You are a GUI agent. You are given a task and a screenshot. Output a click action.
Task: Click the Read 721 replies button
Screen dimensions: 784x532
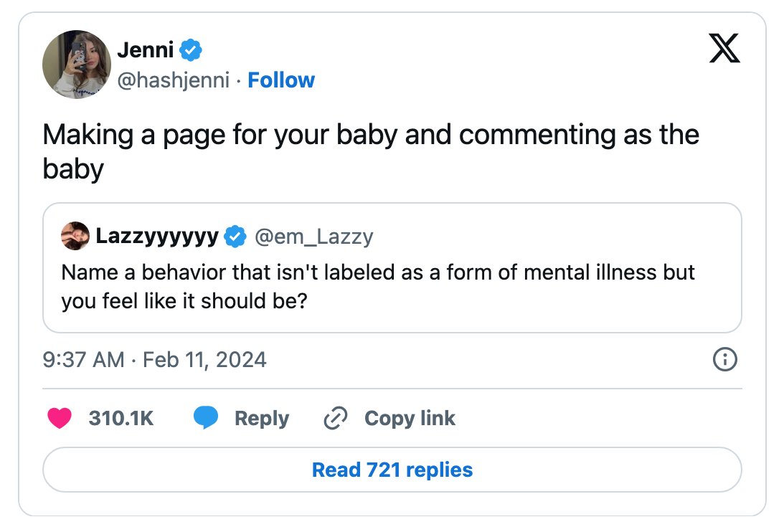point(392,470)
